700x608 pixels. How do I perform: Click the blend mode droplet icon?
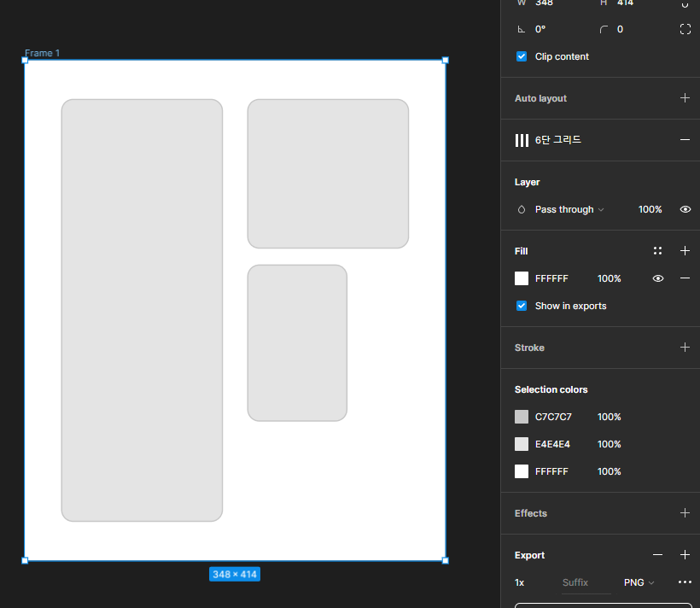pos(522,209)
